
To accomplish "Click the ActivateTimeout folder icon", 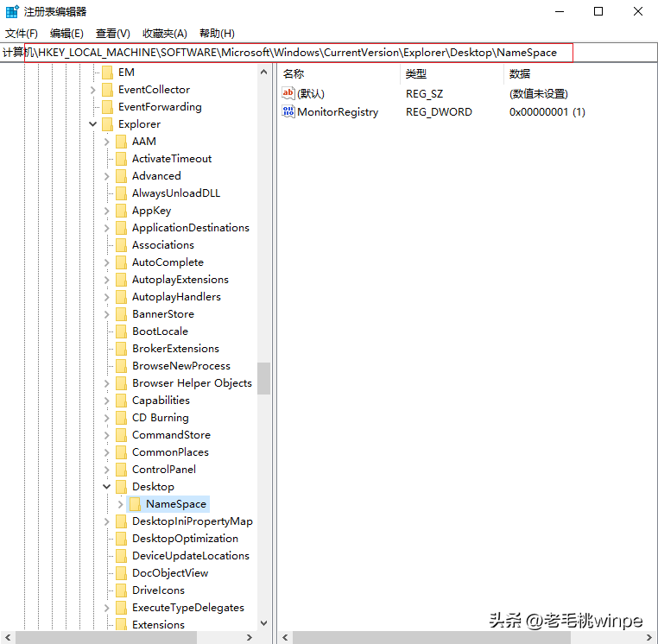I will click(121, 159).
